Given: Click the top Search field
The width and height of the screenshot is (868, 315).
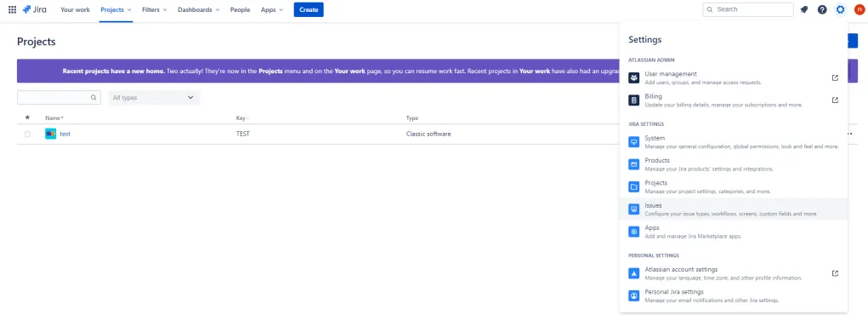Looking at the screenshot, I should pos(748,9).
